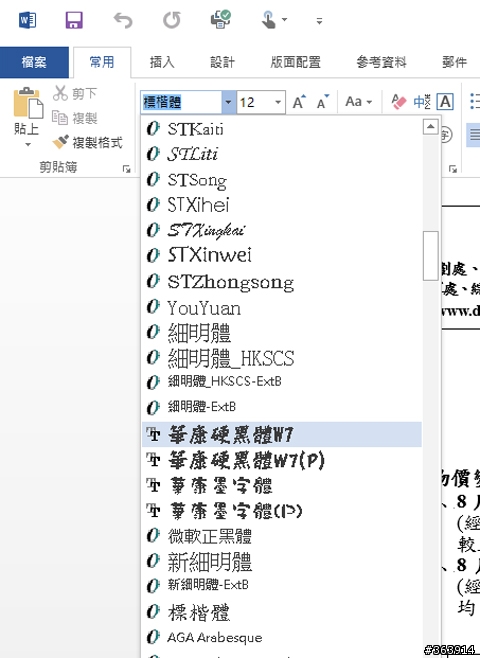The width and height of the screenshot is (480, 658).
Task: Open the 檔案 tab
Action: [x=34, y=62]
